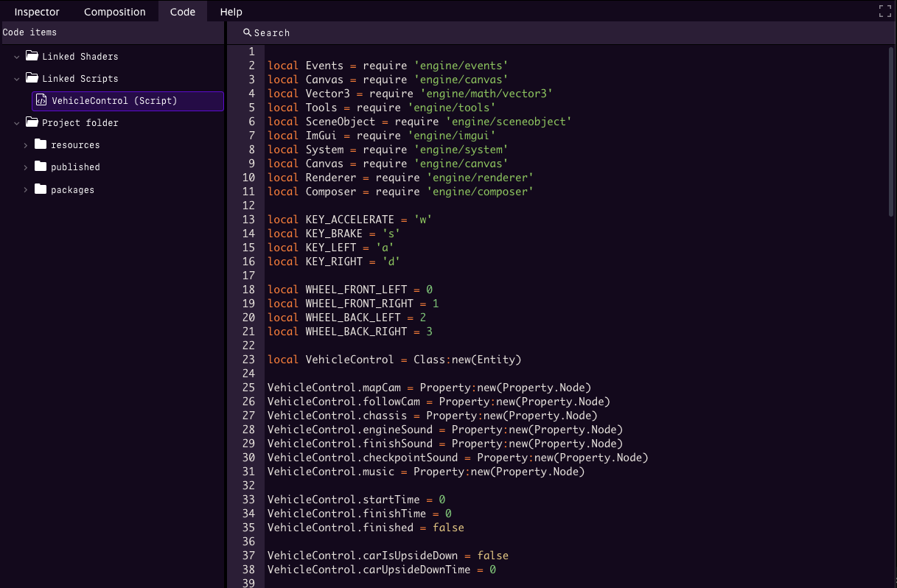Click the Linked Shaders folder icon
897x588 pixels.
coord(32,55)
